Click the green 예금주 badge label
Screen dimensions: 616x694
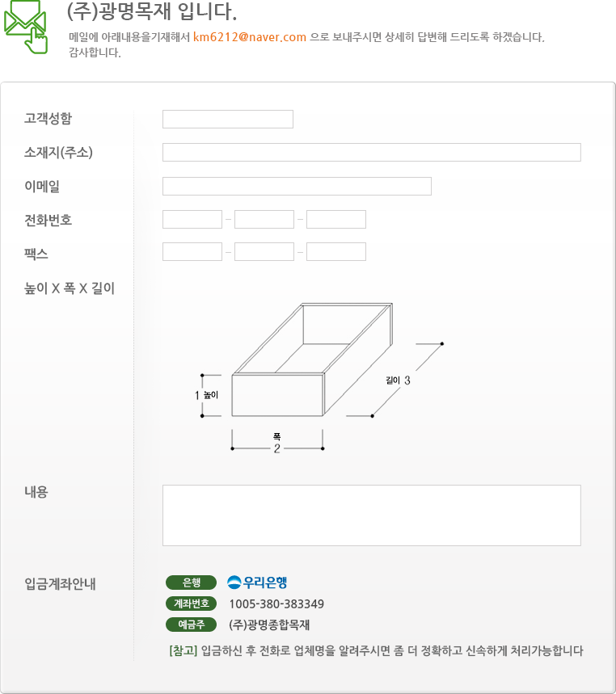(x=192, y=625)
